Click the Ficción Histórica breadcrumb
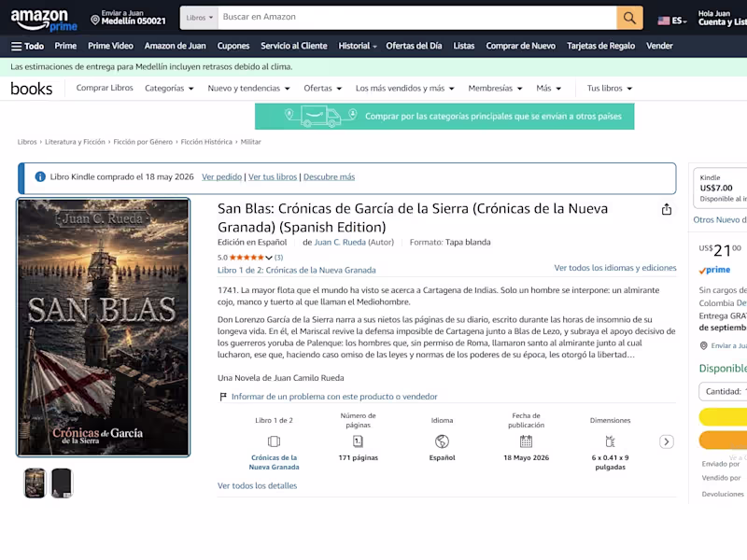 tap(206, 142)
